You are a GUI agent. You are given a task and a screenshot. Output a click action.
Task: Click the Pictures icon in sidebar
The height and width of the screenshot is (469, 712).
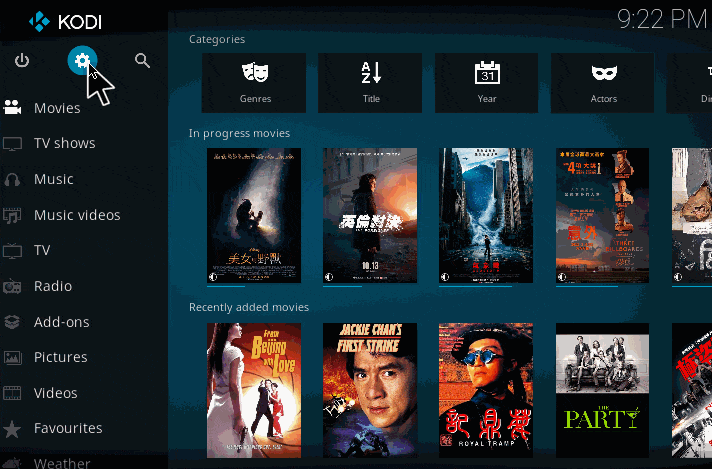(12, 357)
